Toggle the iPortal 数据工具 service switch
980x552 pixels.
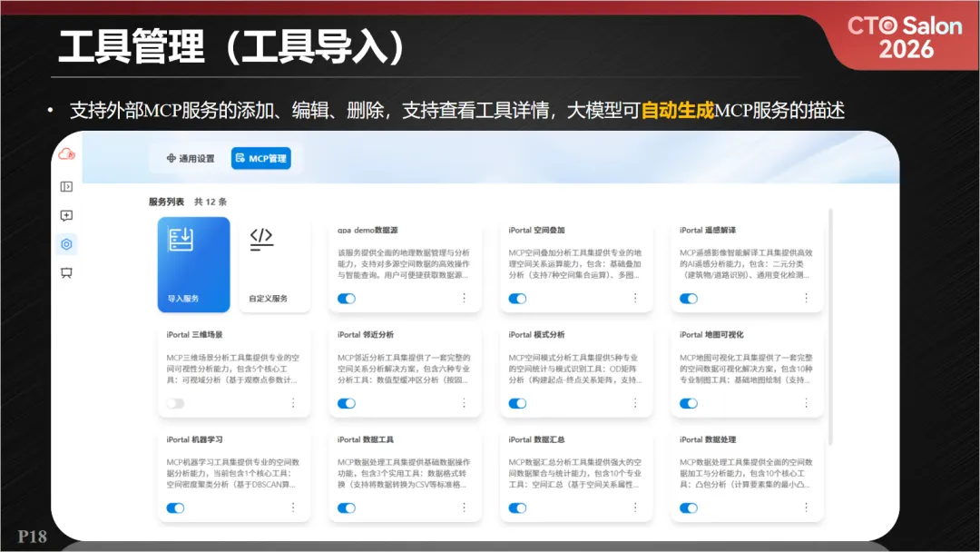click(347, 508)
